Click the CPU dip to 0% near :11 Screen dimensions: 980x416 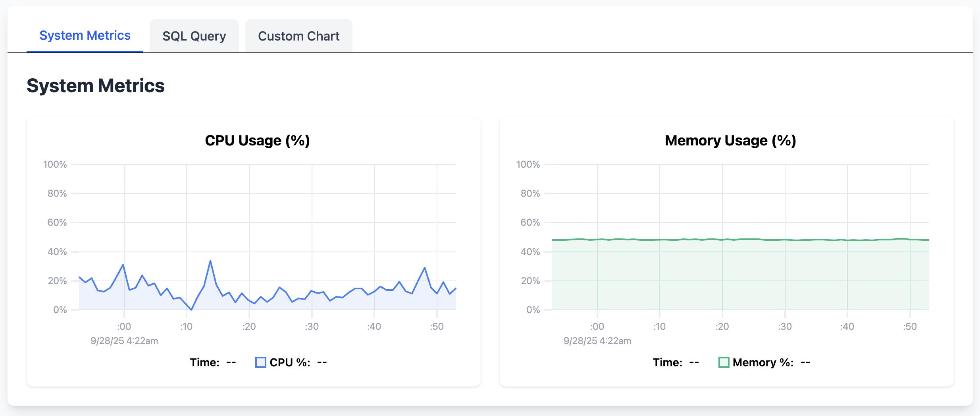pos(192,309)
